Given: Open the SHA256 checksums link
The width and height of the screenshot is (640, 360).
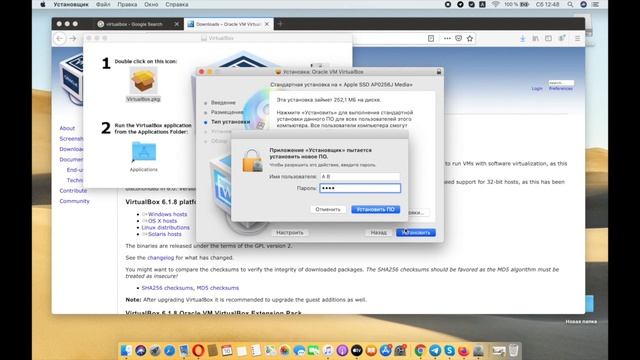Looking at the screenshot, I should [x=167, y=288].
